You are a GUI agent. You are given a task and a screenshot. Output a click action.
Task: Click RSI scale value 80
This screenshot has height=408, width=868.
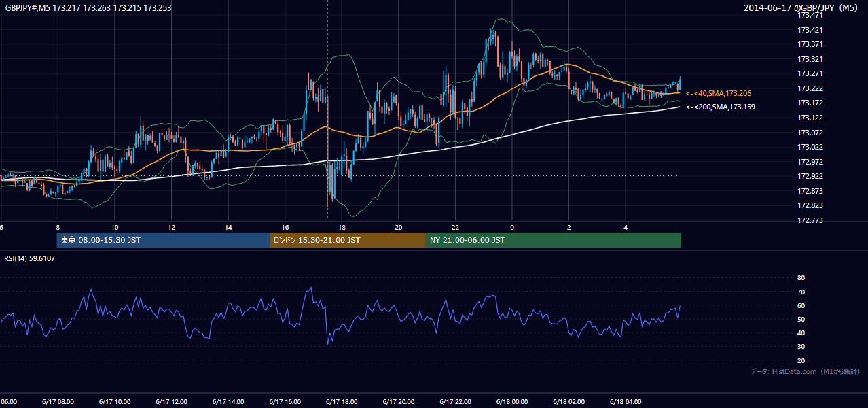click(x=801, y=278)
